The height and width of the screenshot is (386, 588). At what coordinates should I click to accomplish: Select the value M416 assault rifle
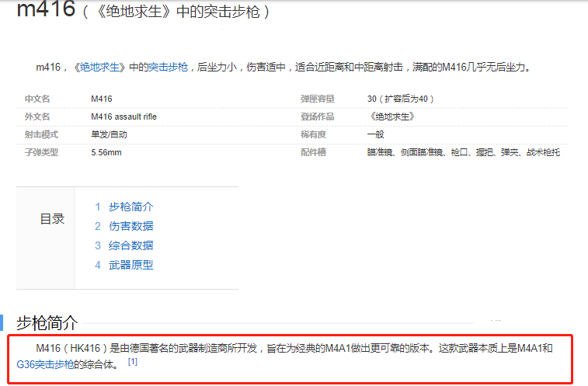[124, 116]
